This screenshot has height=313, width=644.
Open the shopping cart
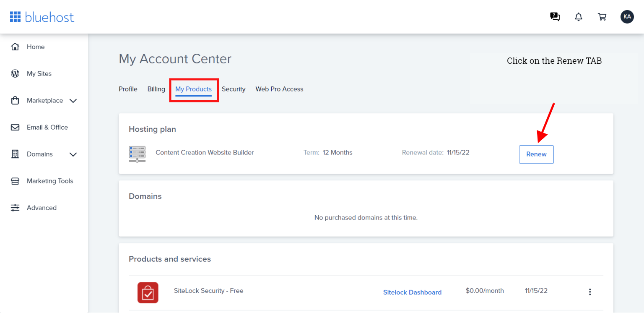(x=602, y=17)
